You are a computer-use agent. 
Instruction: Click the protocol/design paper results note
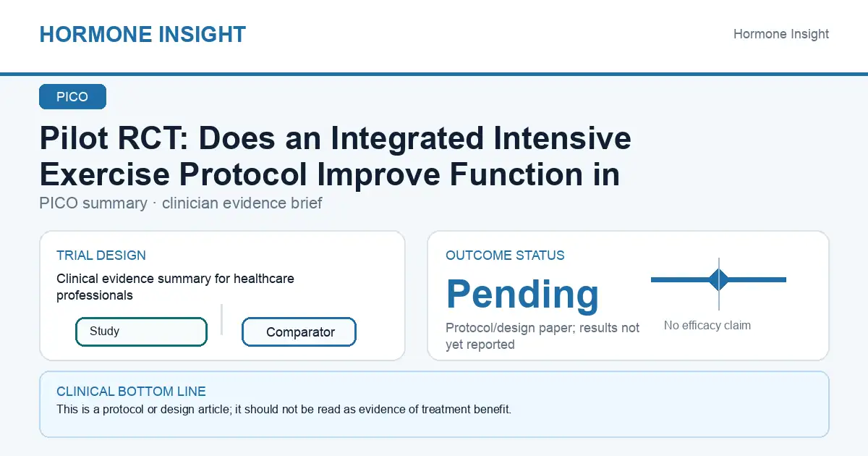(542, 336)
